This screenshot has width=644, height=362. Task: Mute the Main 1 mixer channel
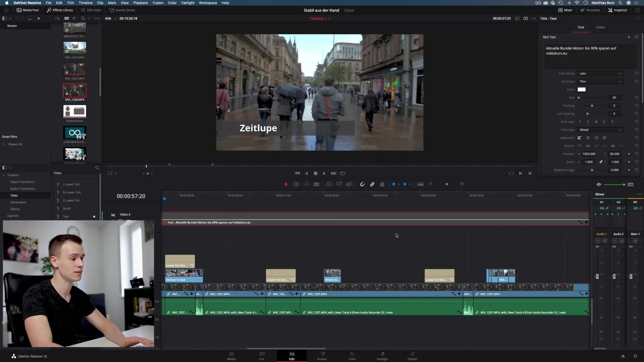(635, 241)
